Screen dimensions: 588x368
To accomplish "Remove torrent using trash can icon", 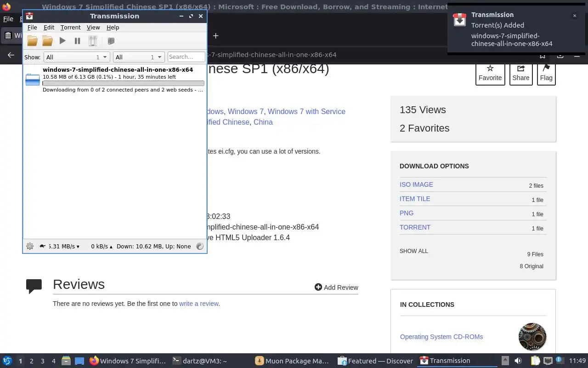I will 93,41.
